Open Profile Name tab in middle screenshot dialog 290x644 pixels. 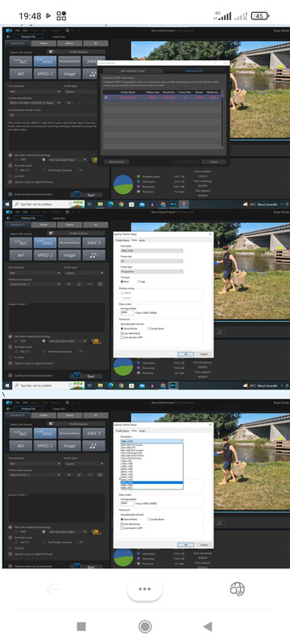tap(122, 240)
